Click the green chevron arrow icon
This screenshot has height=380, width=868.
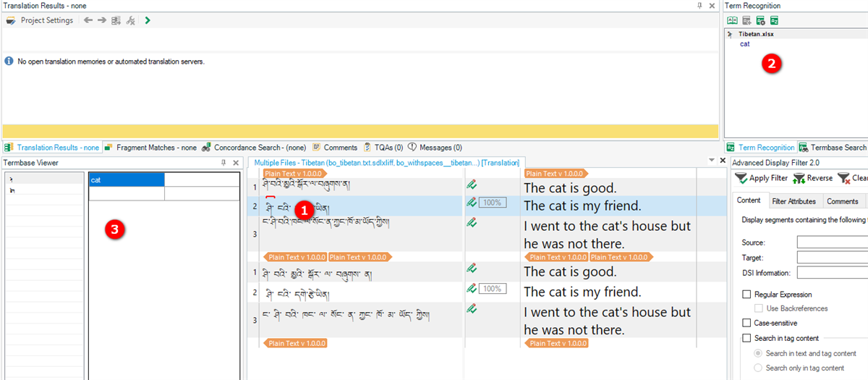pyautogui.click(x=148, y=20)
